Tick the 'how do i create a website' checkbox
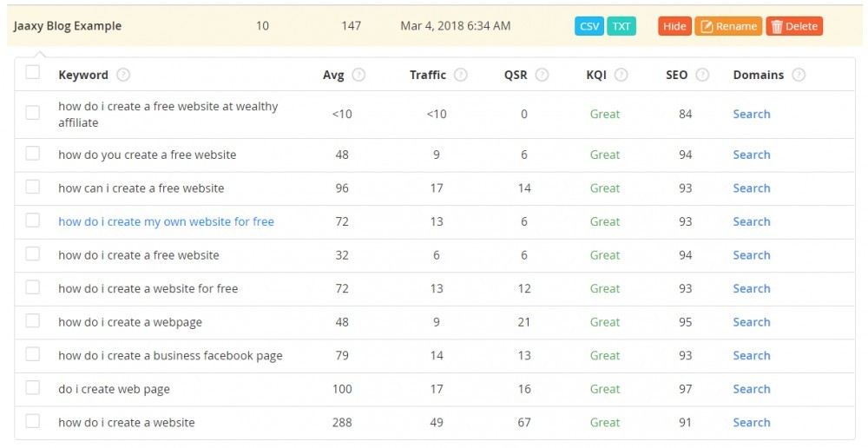Screen dimensions: 868x448 click(x=33, y=421)
